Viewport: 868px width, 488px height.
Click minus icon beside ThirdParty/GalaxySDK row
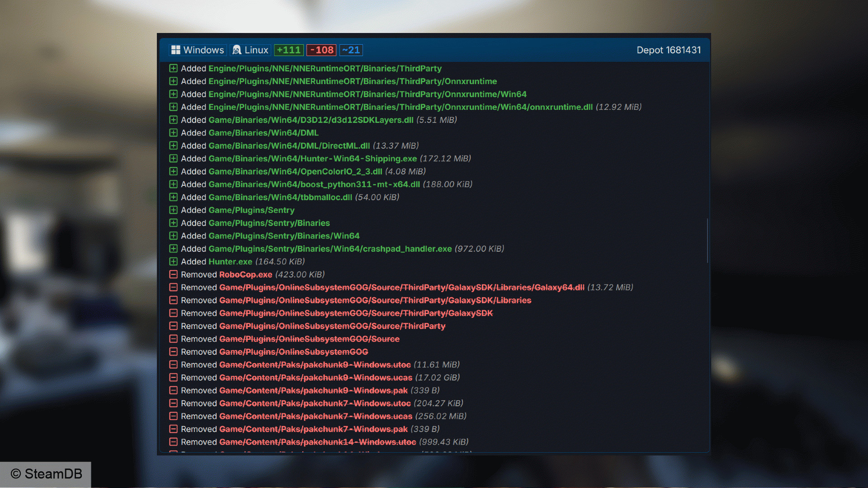173,313
